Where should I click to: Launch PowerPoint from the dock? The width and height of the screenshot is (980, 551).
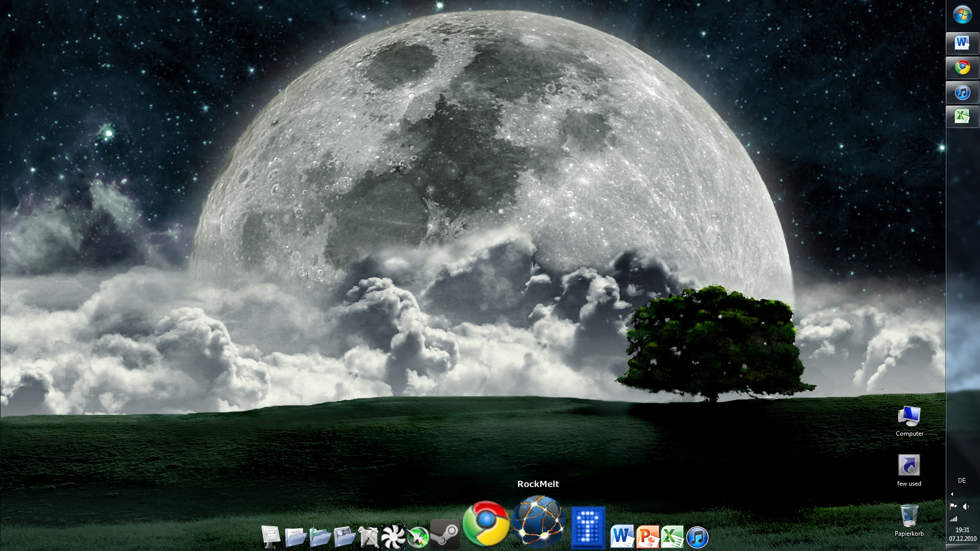(x=647, y=537)
